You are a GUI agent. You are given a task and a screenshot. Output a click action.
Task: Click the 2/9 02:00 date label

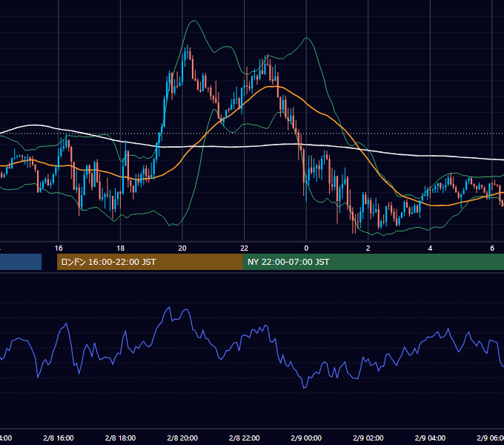(368, 438)
